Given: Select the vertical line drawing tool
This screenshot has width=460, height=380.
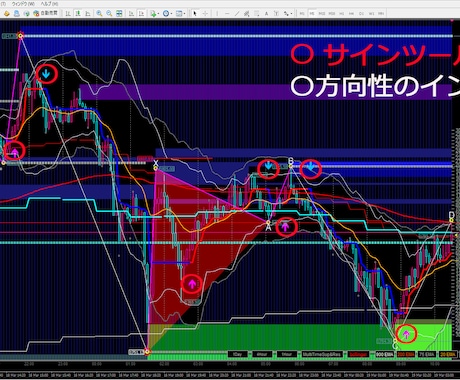Looking at the screenshot, I should (217, 14).
